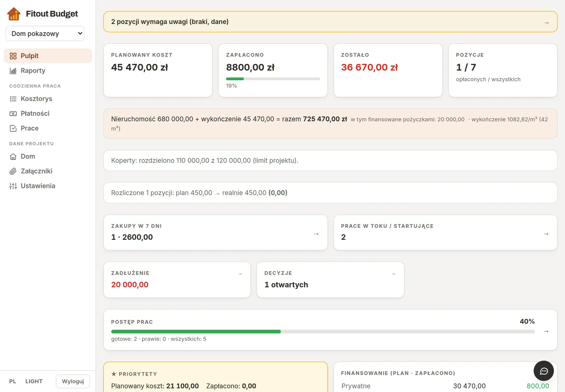The width and height of the screenshot is (565, 392).
Task: Click 'Zapłacono: 0,00' in Priorytety card
Action: tap(231, 386)
